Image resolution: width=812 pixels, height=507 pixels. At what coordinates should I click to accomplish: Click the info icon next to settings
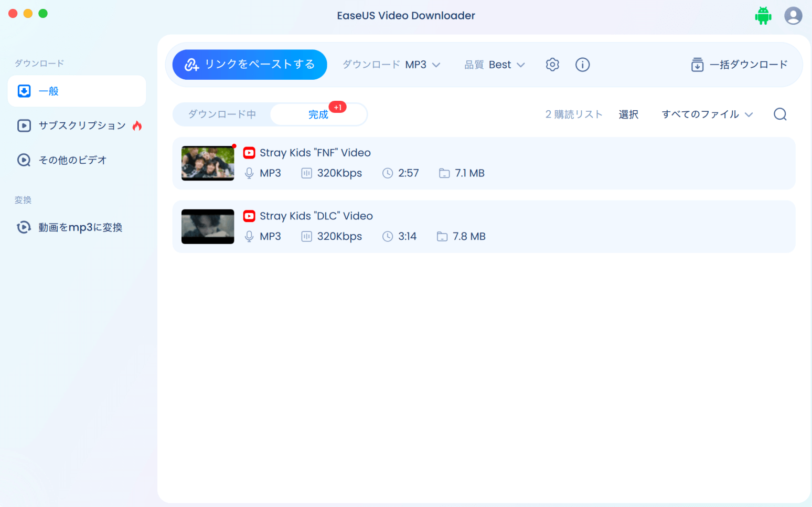click(x=582, y=65)
